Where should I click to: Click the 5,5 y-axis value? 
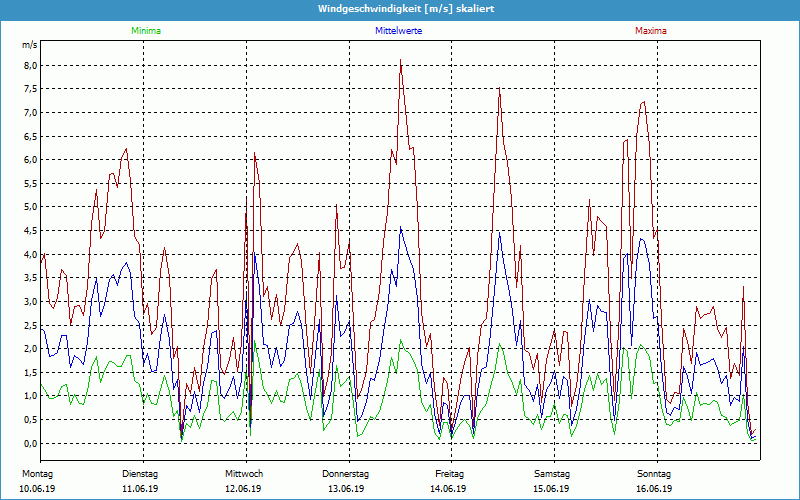click(x=29, y=184)
